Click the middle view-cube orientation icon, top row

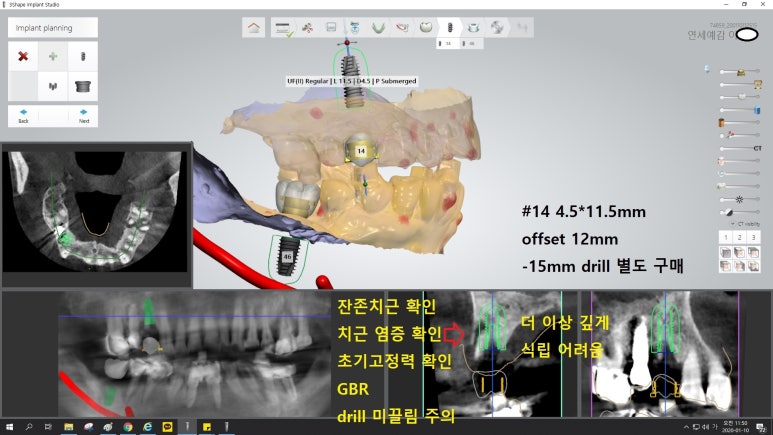[x=739, y=253]
